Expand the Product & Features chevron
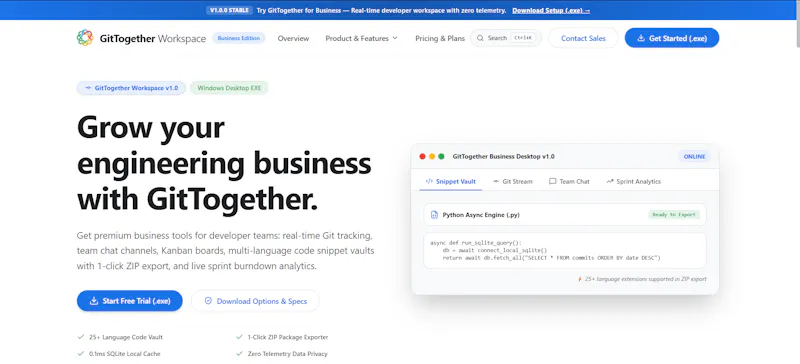 click(x=395, y=38)
